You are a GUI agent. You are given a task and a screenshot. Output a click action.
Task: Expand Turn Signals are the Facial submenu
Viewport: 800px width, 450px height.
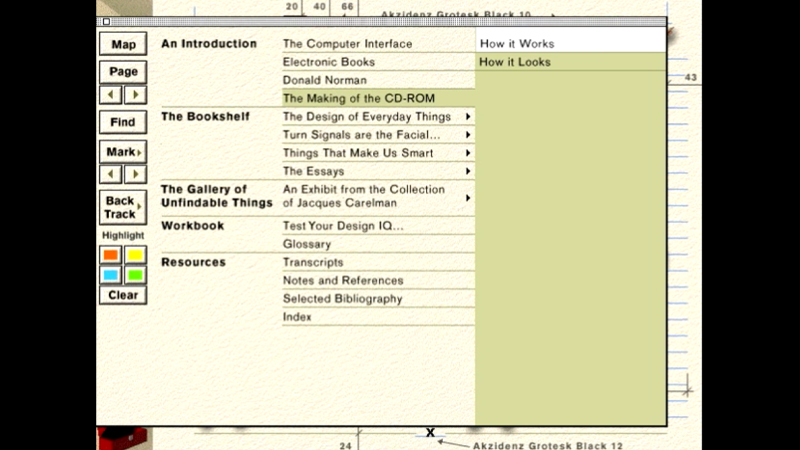467,135
